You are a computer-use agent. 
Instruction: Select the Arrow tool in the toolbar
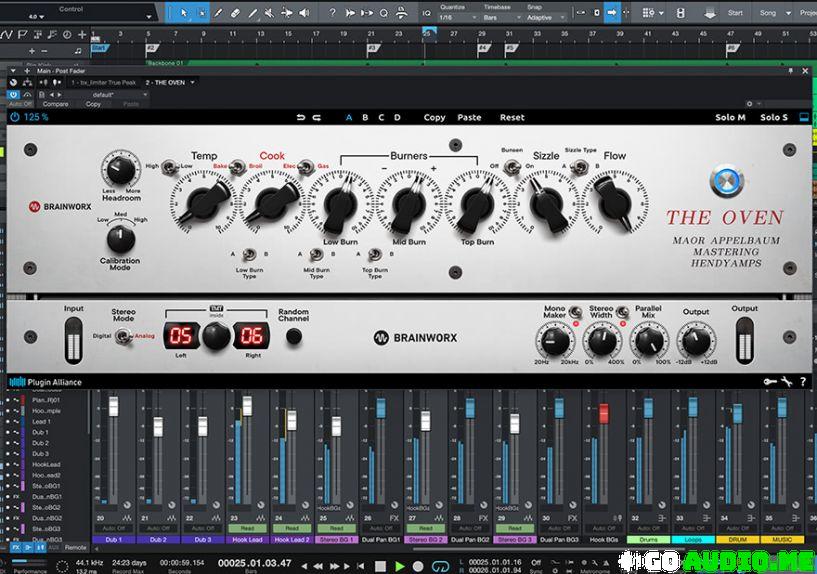(183, 13)
